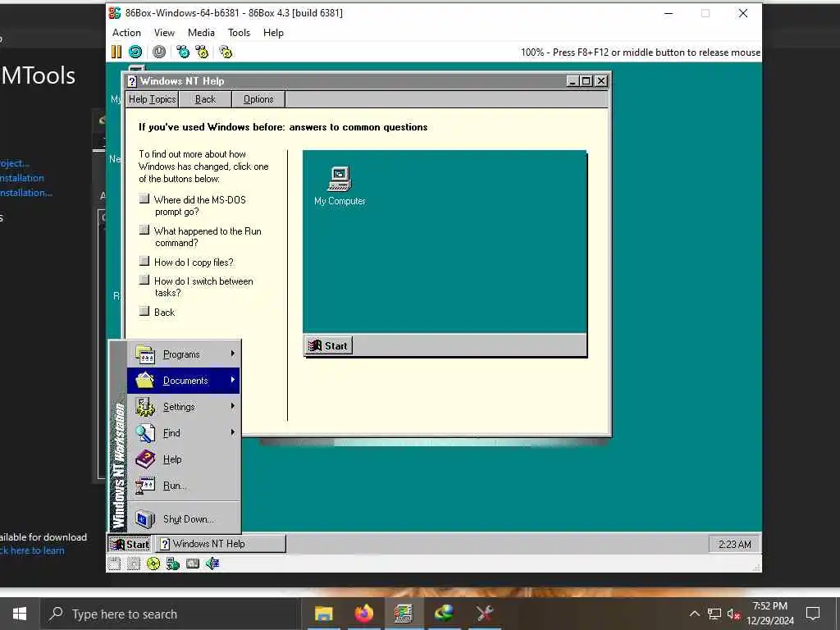This screenshot has width=840, height=630.
Task: Expand the Find submenu arrow
Action: pyautogui.click(x=232, y=432)
